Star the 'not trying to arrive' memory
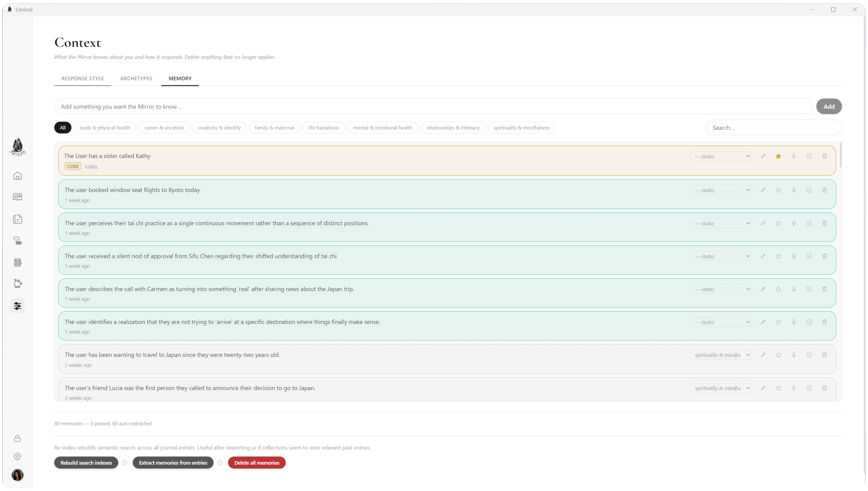This screenshot has width=868, height=491. (778, 322)
